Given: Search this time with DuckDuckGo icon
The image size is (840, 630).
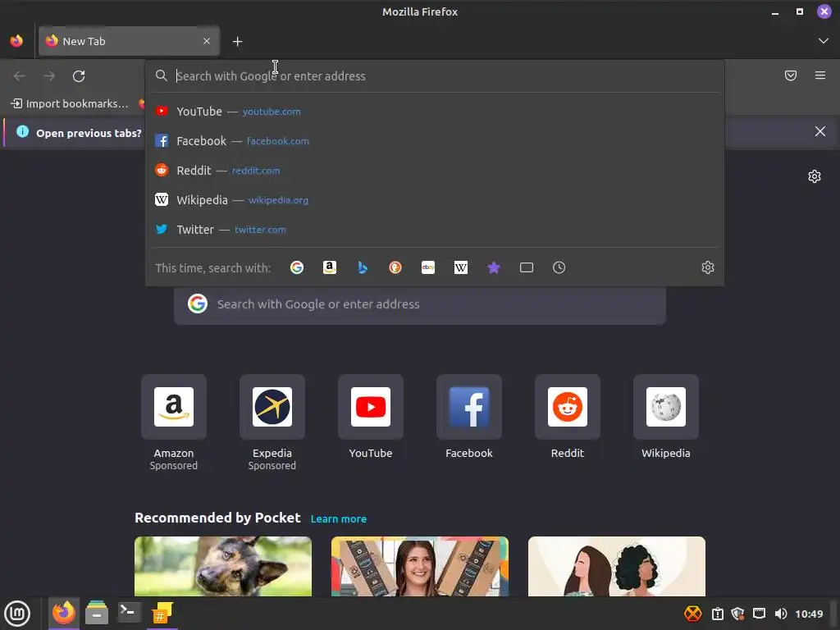Looking at the screenshot, I should click(395, 267).
